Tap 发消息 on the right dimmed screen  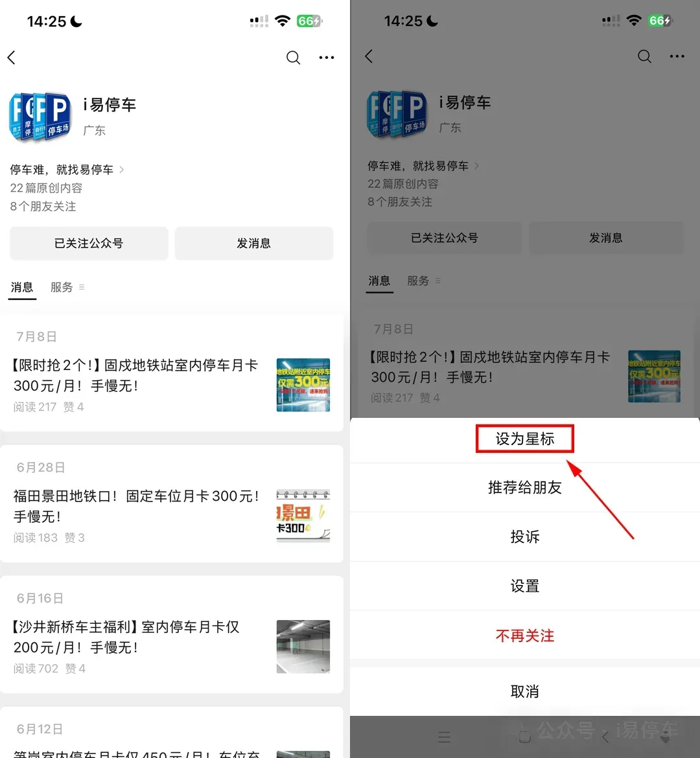point(606,238)
